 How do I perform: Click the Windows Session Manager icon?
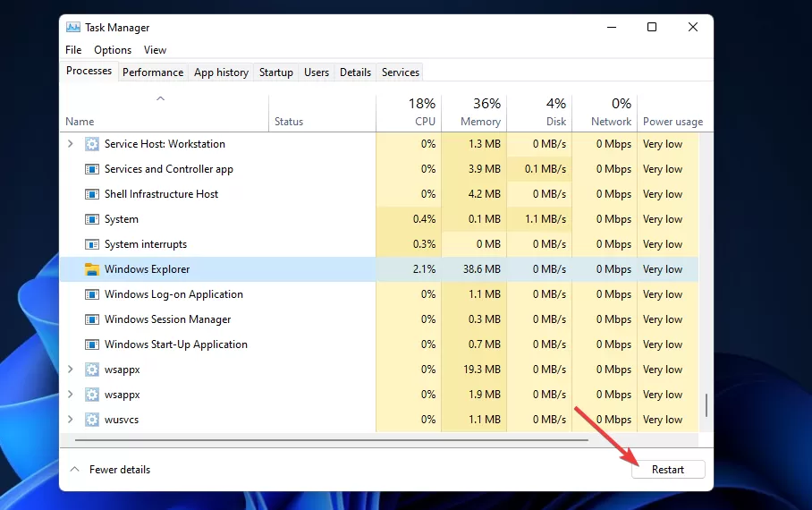[91, 319]
